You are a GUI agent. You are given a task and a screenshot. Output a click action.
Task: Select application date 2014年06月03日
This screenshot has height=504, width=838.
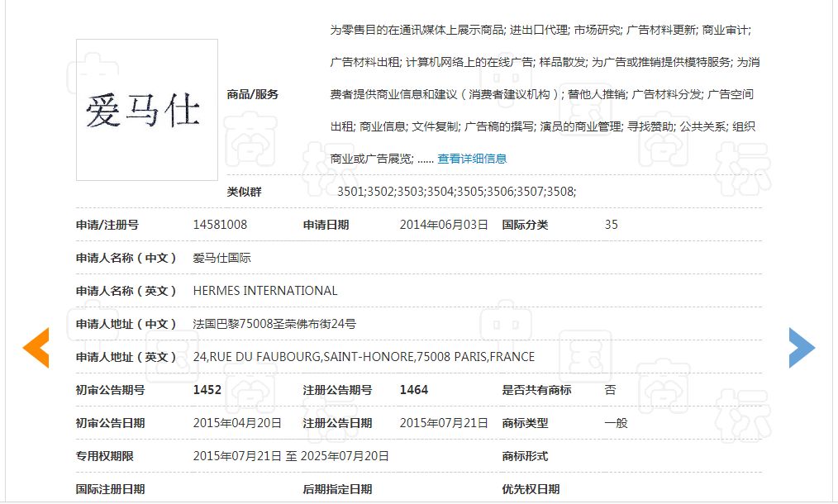coord(444,225)
